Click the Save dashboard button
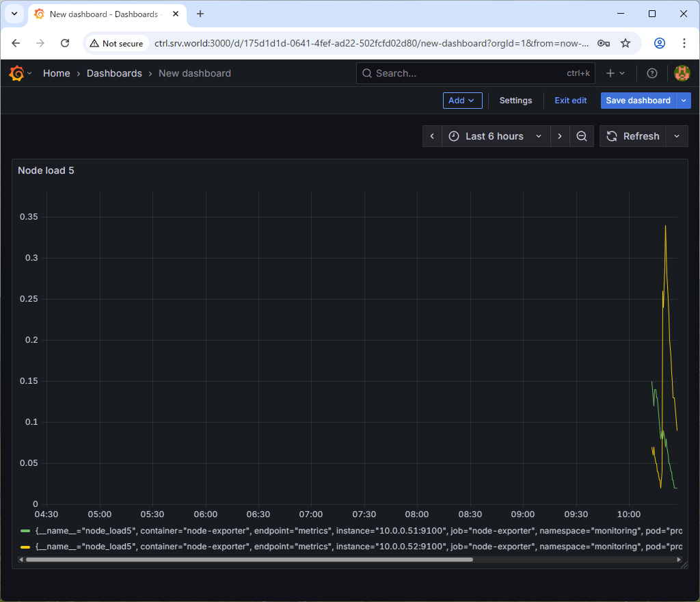The image size is (700, 602). pos(638,101)
